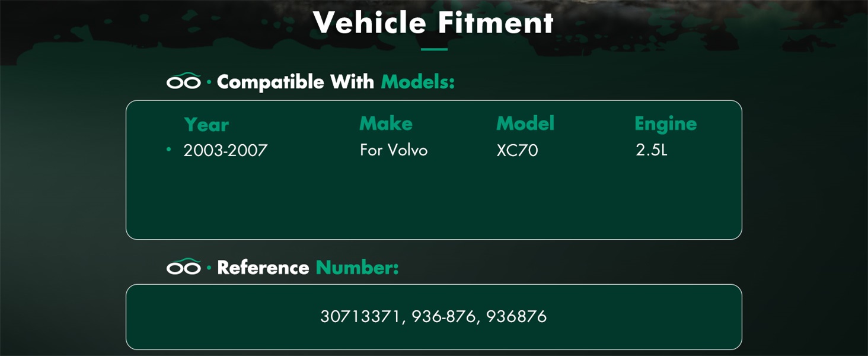Click the bullet point before 2003-2007
Screen dimensions: 868x356
(x=169, y=150)
